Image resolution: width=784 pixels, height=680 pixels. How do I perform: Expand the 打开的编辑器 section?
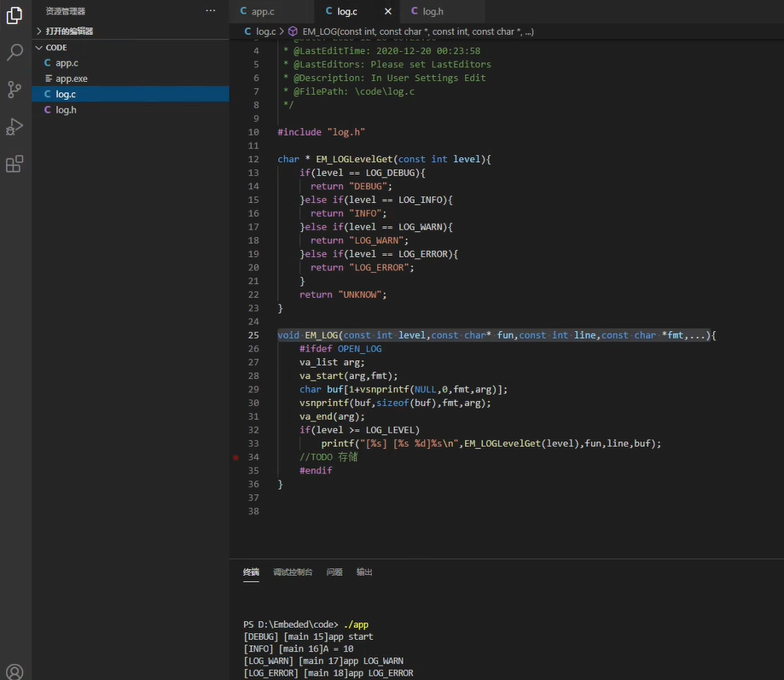click(x=69, y=31)
